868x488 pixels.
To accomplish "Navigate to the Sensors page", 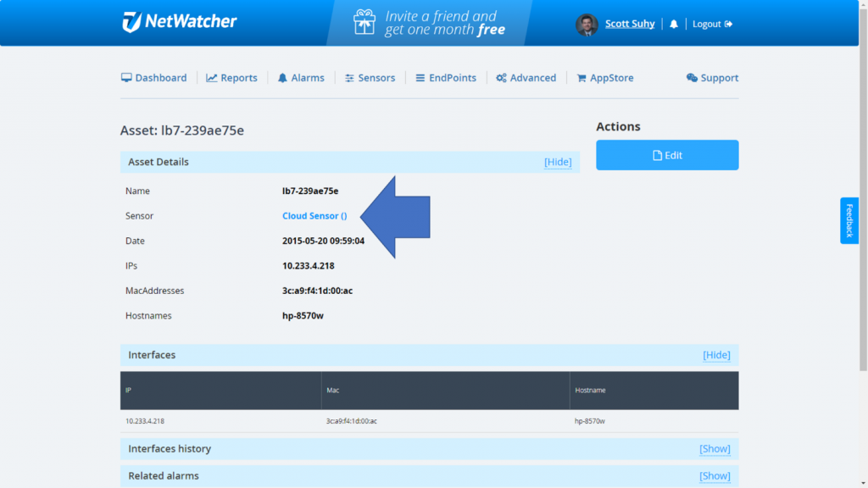I will click(x=370, y=78).
